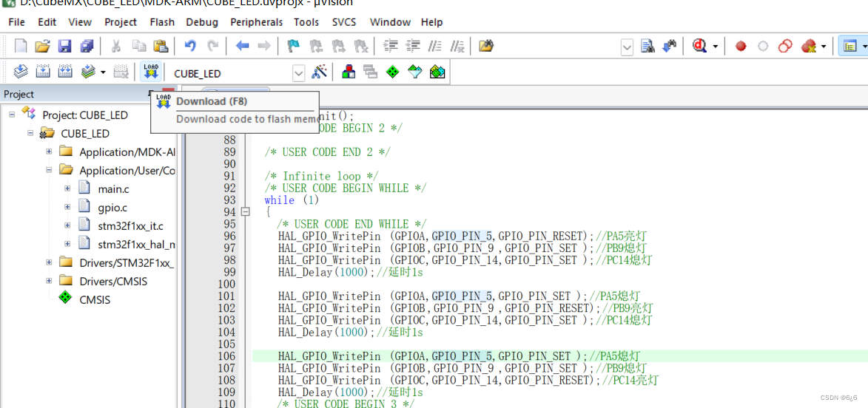Open the find text combo box dropdown
The height and width of the screenshot is (408, 868).
point(628,47)
